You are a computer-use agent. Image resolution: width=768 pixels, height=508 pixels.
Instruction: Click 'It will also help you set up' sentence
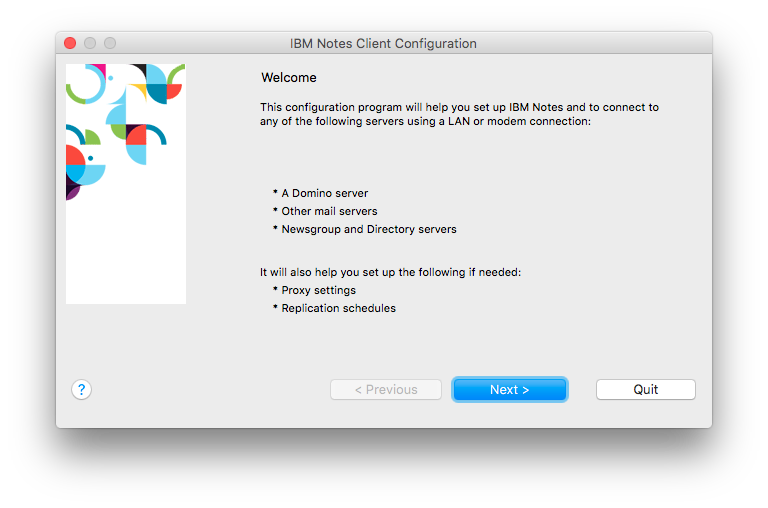[x=390, y=272]
